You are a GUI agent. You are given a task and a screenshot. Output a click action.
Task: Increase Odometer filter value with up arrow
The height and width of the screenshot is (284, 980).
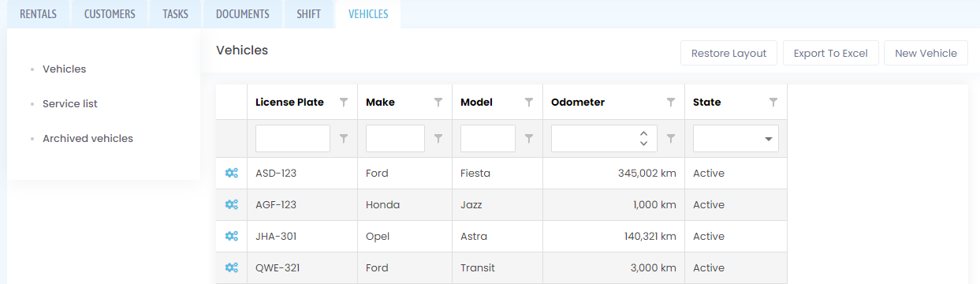tap(644, 133)
